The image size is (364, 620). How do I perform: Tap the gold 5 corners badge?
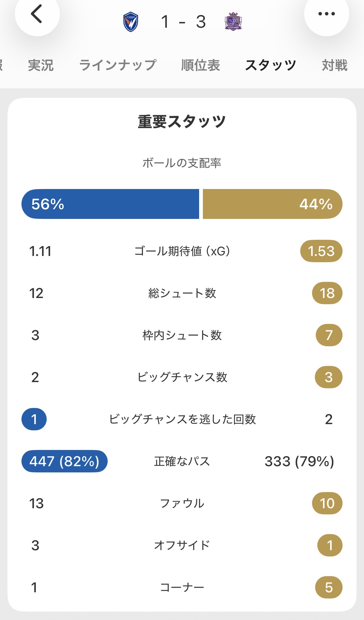pos(329,588)
